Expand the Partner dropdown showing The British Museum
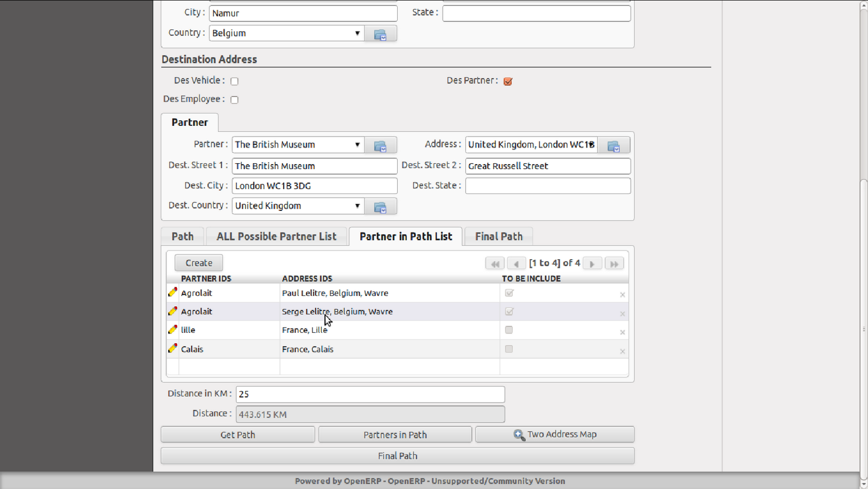Screen dimensions: 868x489 coord(357,145)
